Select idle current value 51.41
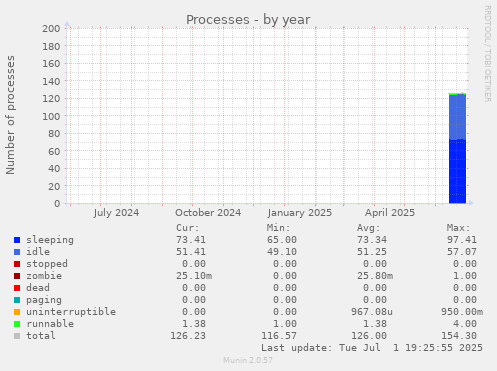The height and width of the screenshot is (371, 497). [x=191, y=252]
